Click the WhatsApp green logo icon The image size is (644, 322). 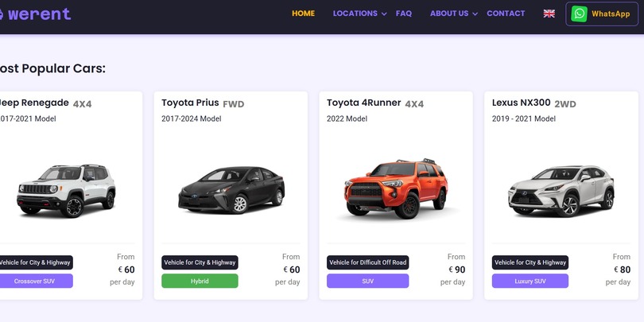[579, 14]
